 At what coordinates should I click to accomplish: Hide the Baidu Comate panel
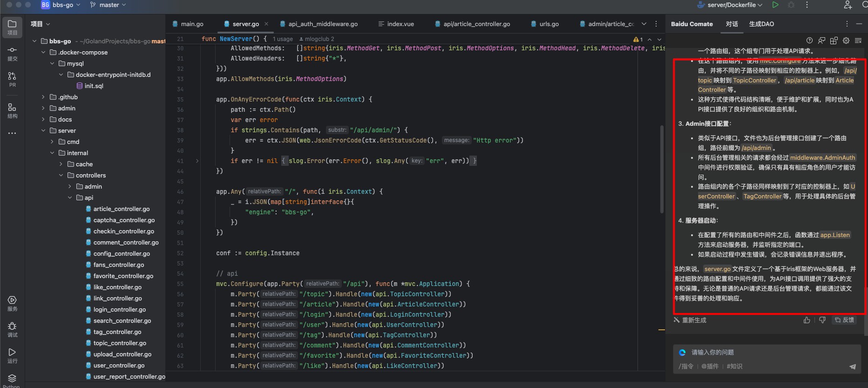(x=859, y=24)
